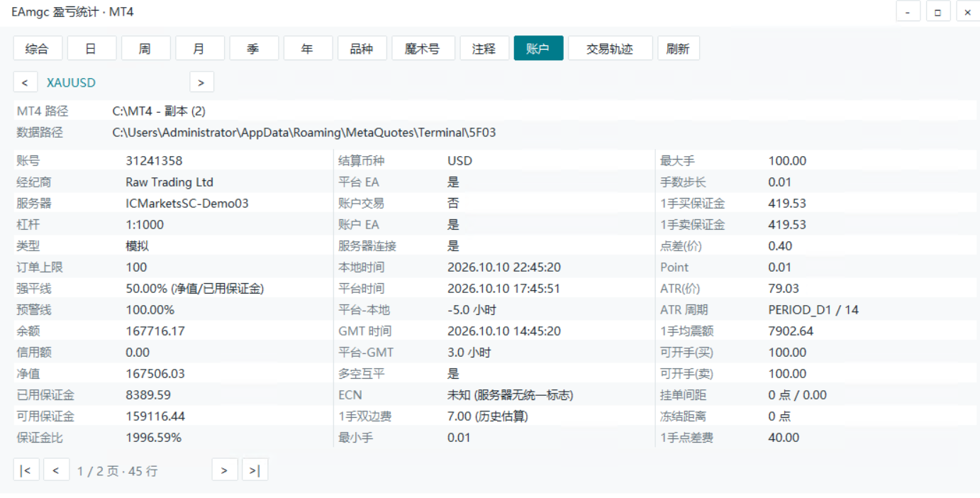
Task: Click free margin value 159116.44
Action: click(155, 416)
